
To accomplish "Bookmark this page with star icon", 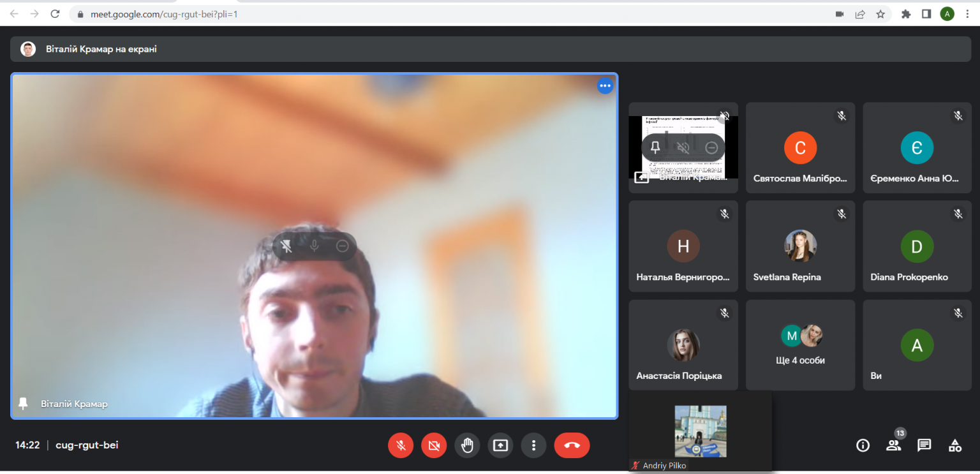I will click(x=880, y=14).
